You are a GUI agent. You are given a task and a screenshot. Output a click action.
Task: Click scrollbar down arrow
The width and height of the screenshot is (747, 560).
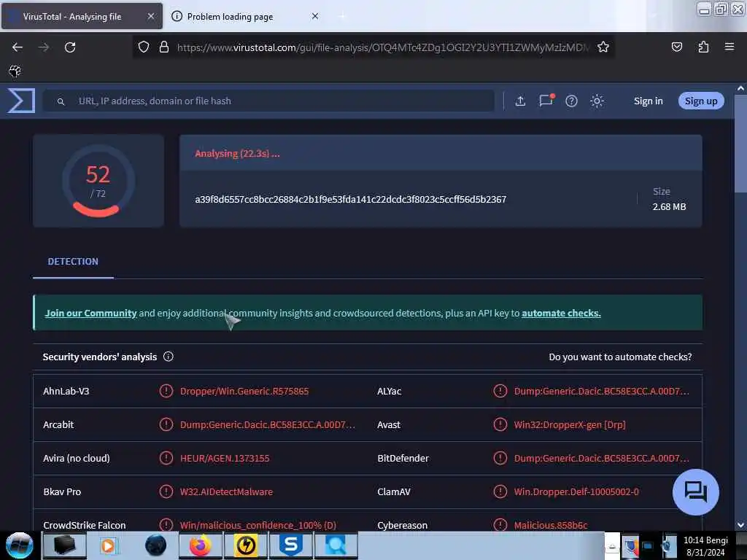click(x=740, y=525)
